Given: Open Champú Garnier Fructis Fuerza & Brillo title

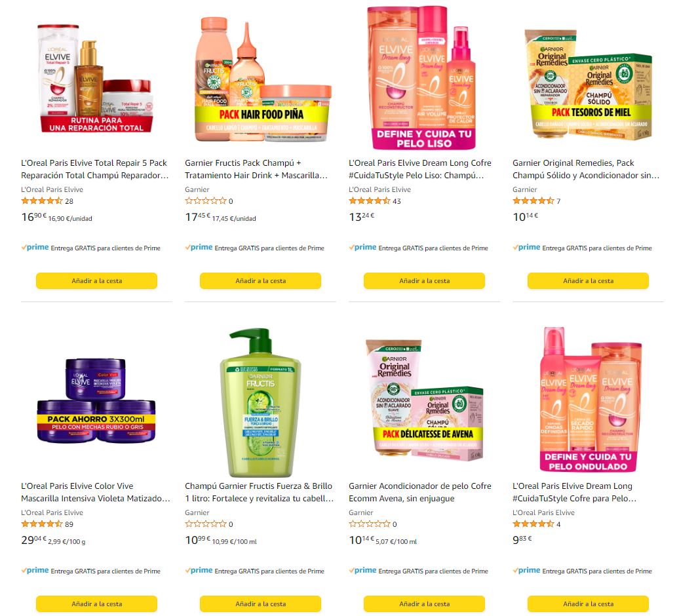Looking at the screenshot, I should [x=260, y=492].
